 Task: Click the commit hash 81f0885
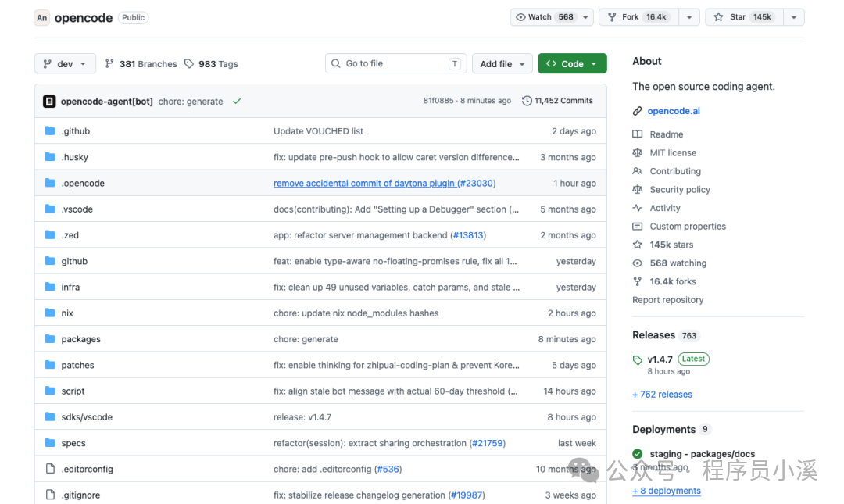(x=438, y=101)
